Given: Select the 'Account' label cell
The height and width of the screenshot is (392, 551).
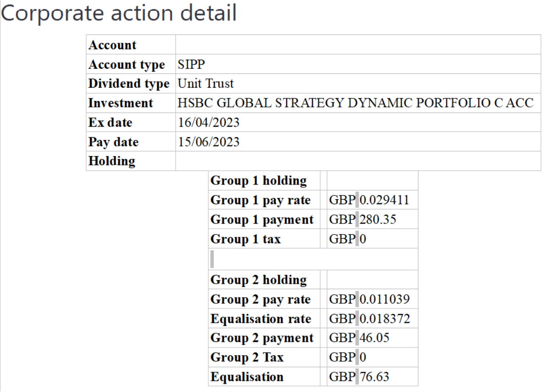Looking at the screenshot, I should click(131, 45).
